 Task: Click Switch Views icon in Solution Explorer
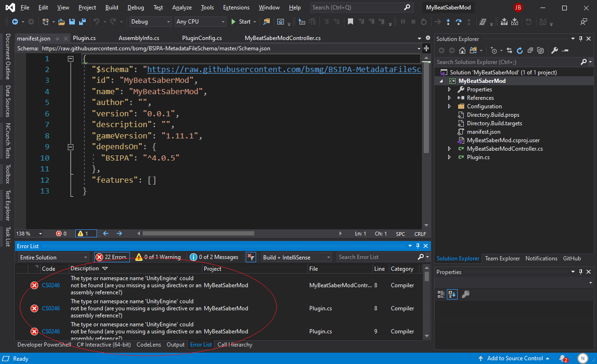473,50
